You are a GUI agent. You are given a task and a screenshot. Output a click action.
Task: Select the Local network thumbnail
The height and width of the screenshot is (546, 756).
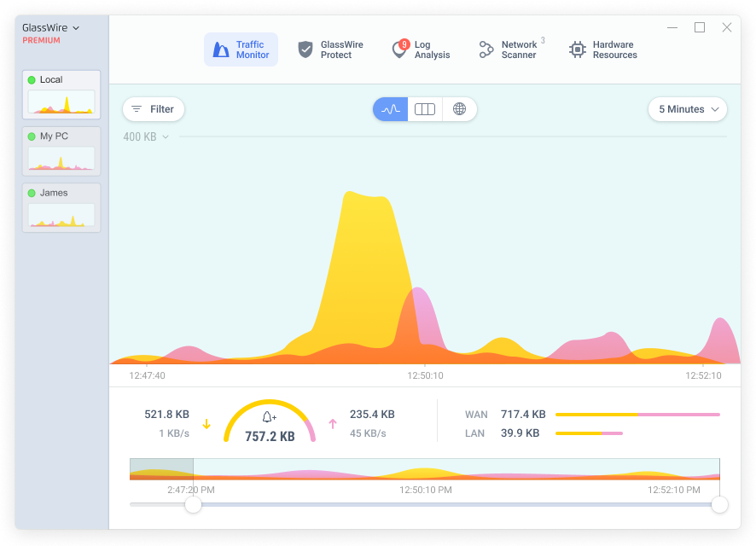(x=61, y=95)
